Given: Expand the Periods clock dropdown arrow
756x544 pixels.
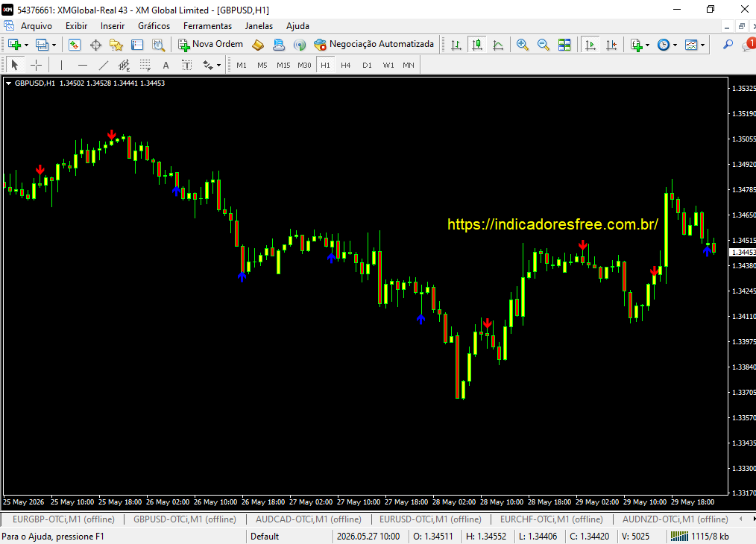Looking at the screenshot, I should [x=675, y=45].
